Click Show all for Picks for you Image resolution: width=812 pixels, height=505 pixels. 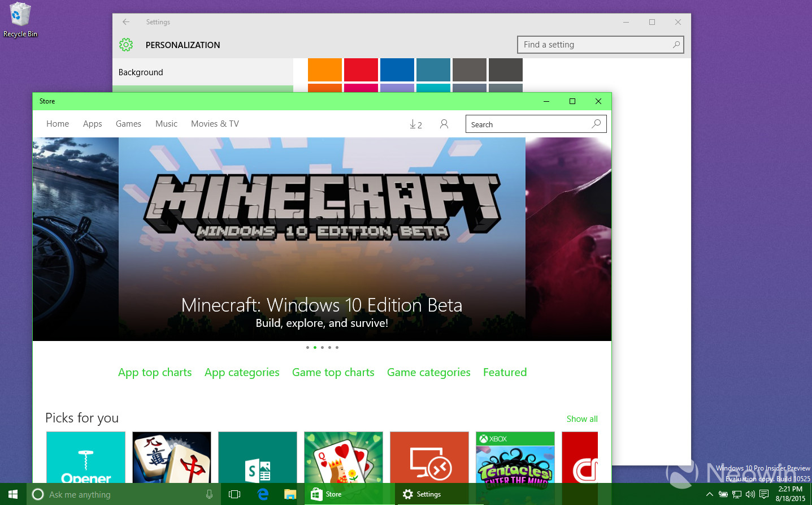point(582,419)
